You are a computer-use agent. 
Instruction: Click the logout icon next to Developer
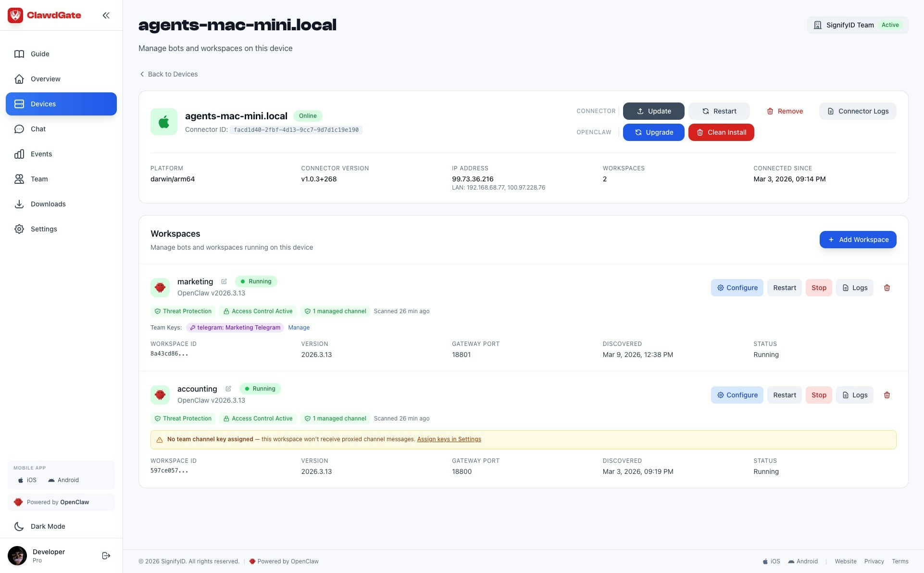(106, 556)
